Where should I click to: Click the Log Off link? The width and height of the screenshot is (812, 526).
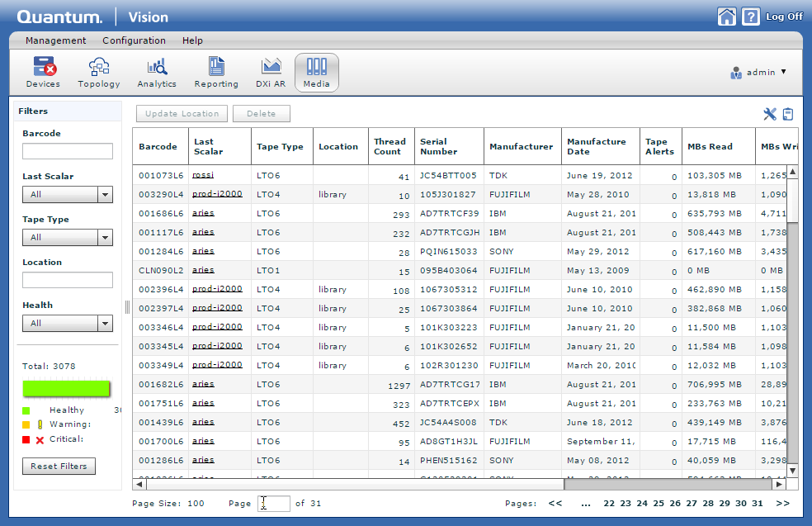pos(784,17)
